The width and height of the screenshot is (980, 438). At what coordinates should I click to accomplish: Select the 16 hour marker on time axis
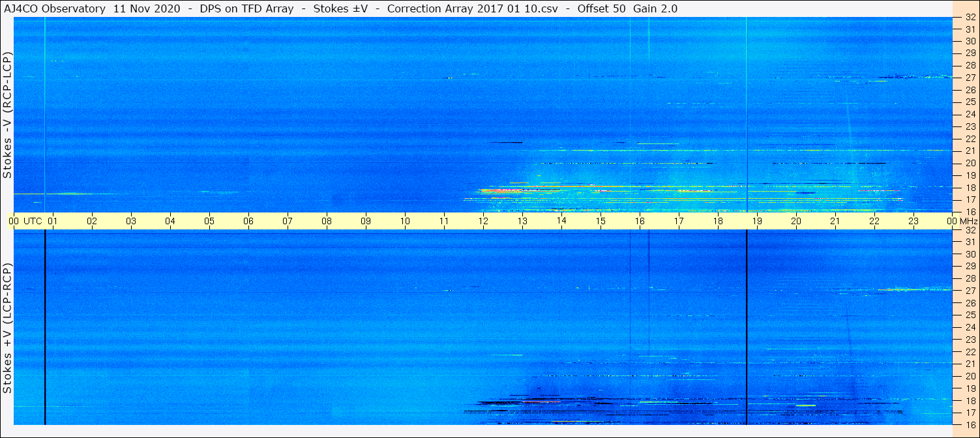[640, 221]
